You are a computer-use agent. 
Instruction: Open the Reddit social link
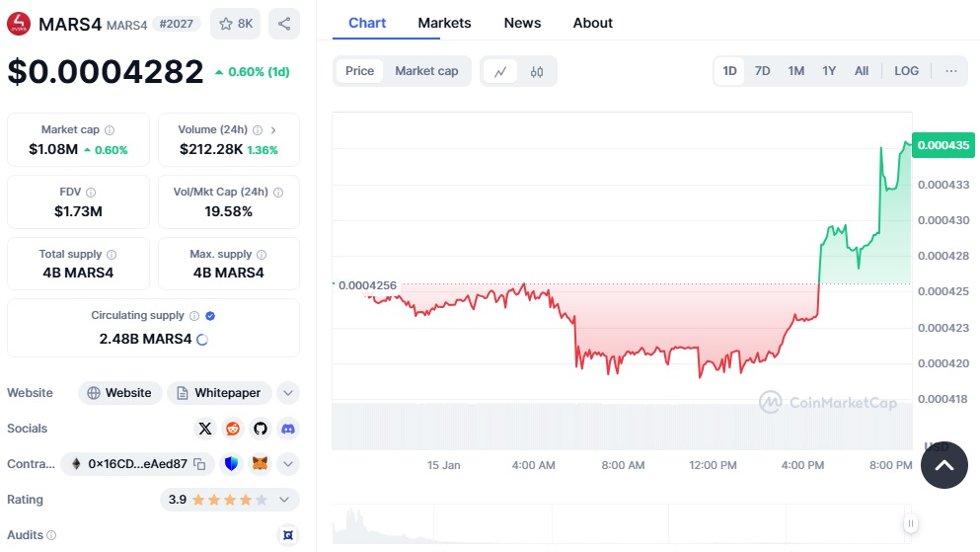pos(233,429)
